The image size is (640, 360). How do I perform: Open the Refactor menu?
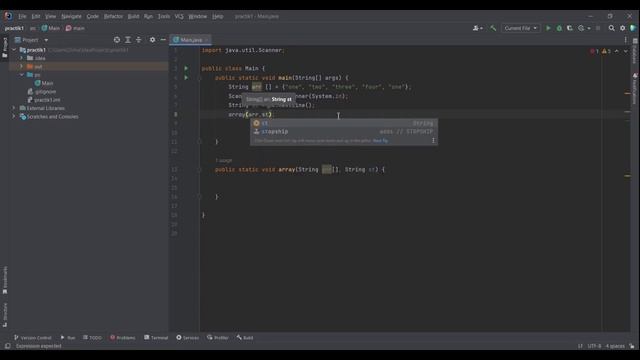[x=113, y=16]
